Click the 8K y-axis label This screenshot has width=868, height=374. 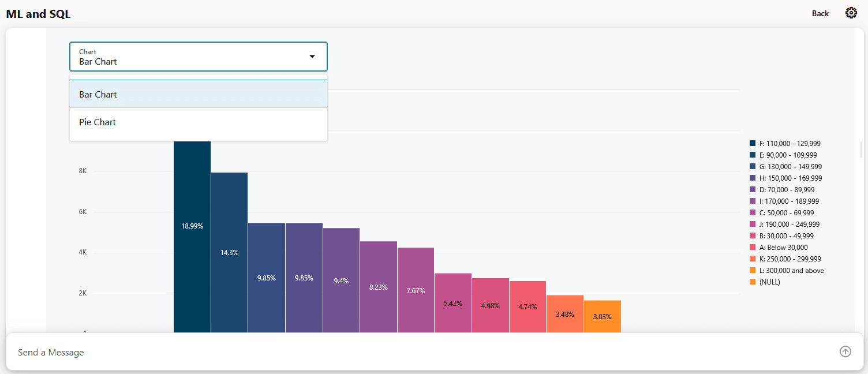click(83, 171)
